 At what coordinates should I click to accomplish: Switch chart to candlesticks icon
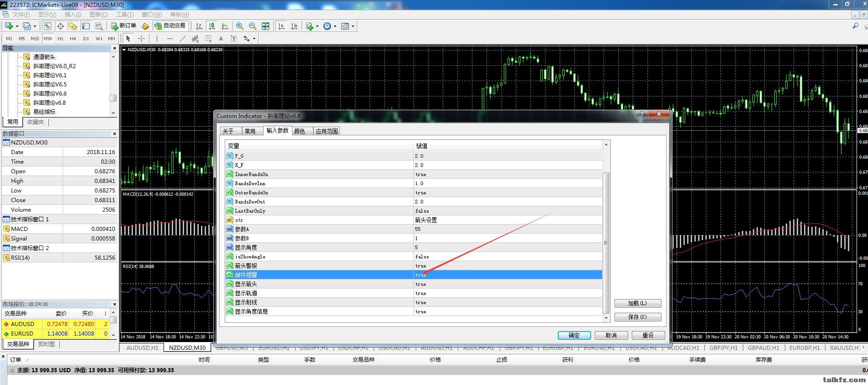[x=212, y=26]
